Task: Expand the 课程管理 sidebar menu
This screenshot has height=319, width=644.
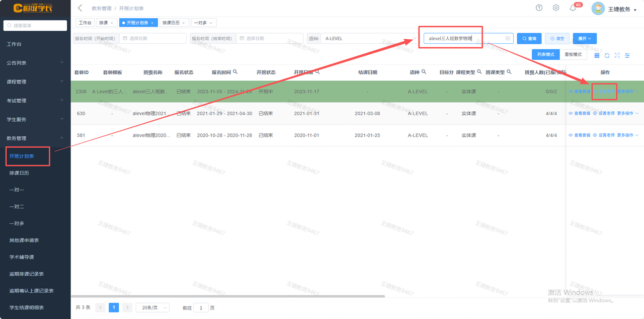Action: [35, 82]
